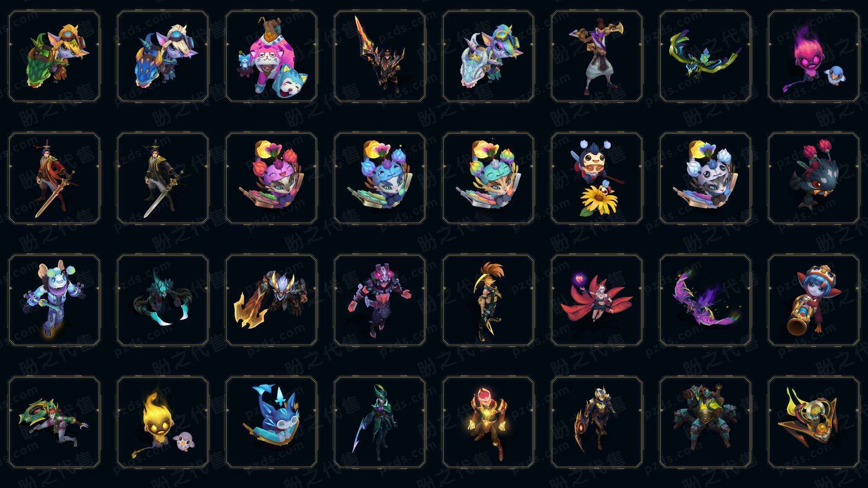Select the teal mech with four cannons
Screen dimensions: 868x488
coord(705,422)
